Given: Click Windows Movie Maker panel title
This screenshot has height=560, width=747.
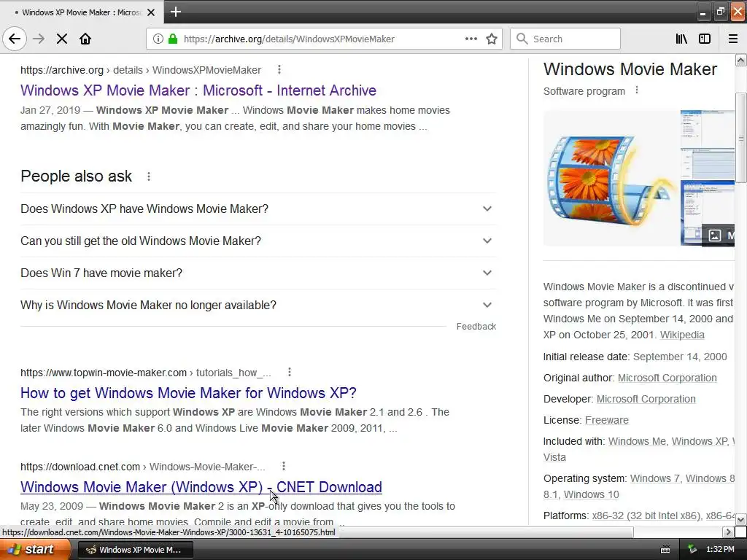Looking at the screenshot, I should pos(630,69).
